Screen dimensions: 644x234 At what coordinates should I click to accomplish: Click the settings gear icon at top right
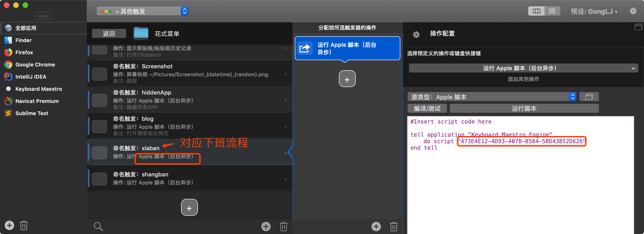pos(633,11)
